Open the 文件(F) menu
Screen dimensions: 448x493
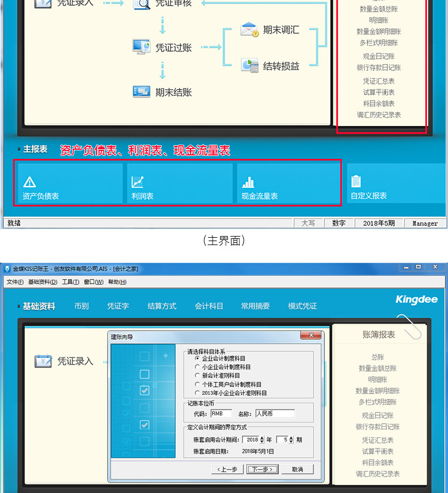pos(15,282)
